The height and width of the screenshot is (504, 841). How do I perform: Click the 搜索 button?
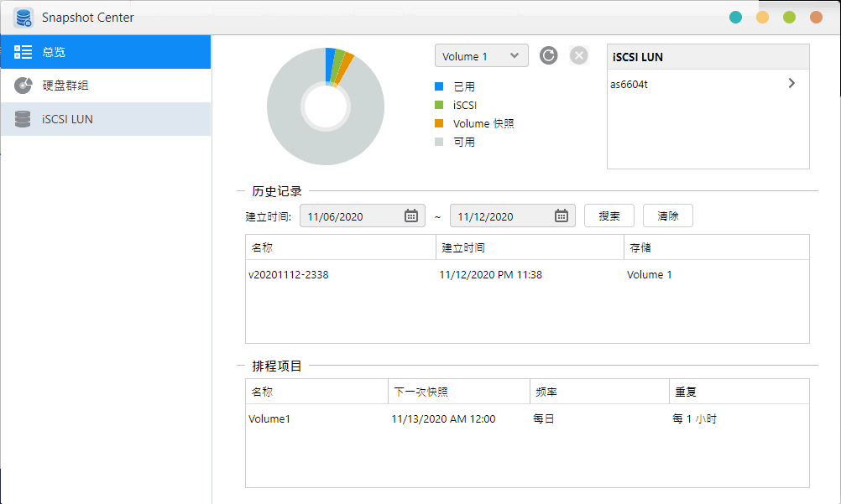(609, 216)
